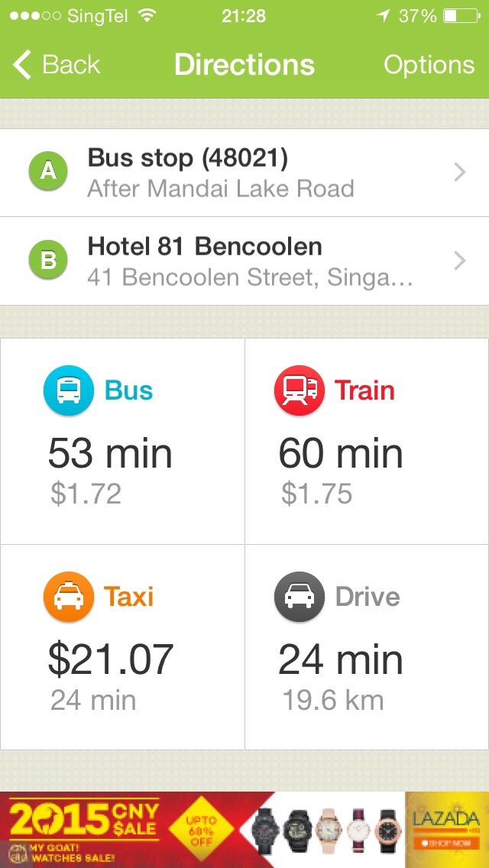Tap the orange Taxi icon
489x868 pixels.
[68, 597]
